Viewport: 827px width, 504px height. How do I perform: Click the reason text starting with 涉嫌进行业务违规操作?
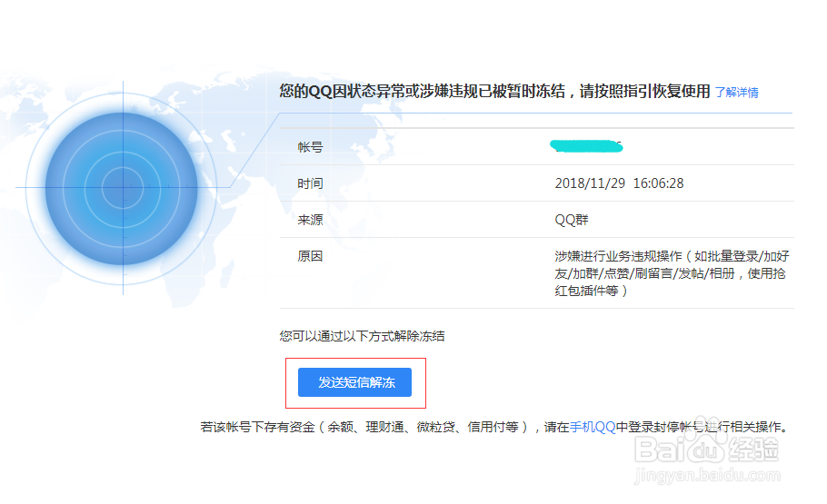pos(672,273)
